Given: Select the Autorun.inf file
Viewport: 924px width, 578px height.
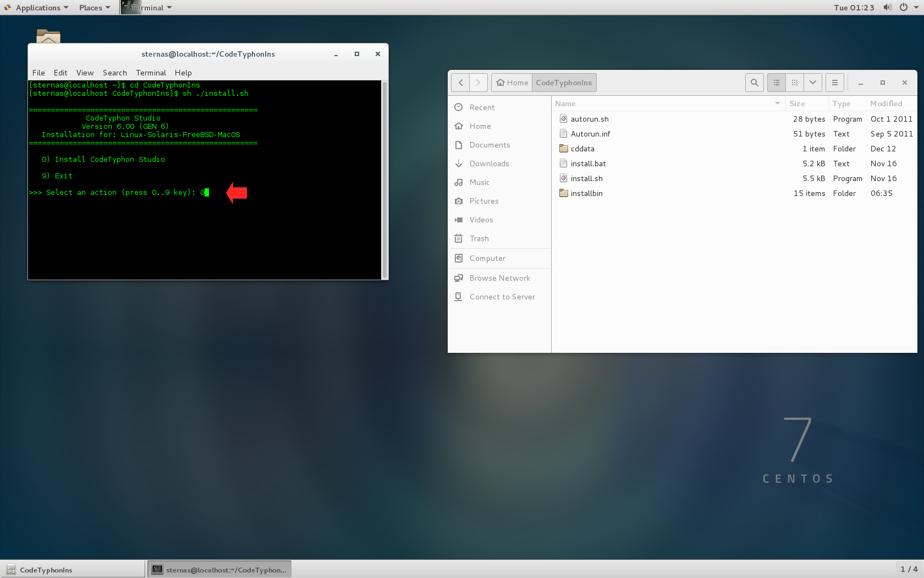Looking at the screenshot, I should (734, 134).
